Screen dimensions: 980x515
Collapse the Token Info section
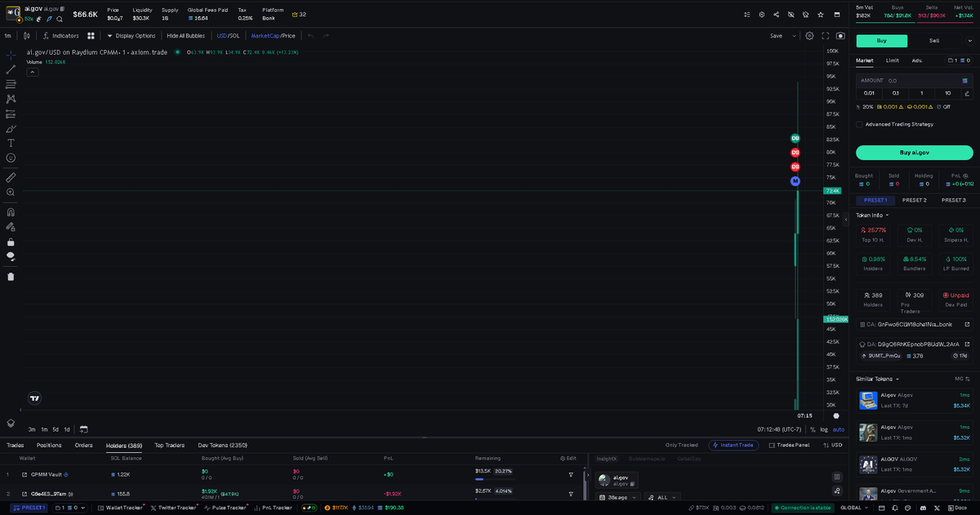872,215
